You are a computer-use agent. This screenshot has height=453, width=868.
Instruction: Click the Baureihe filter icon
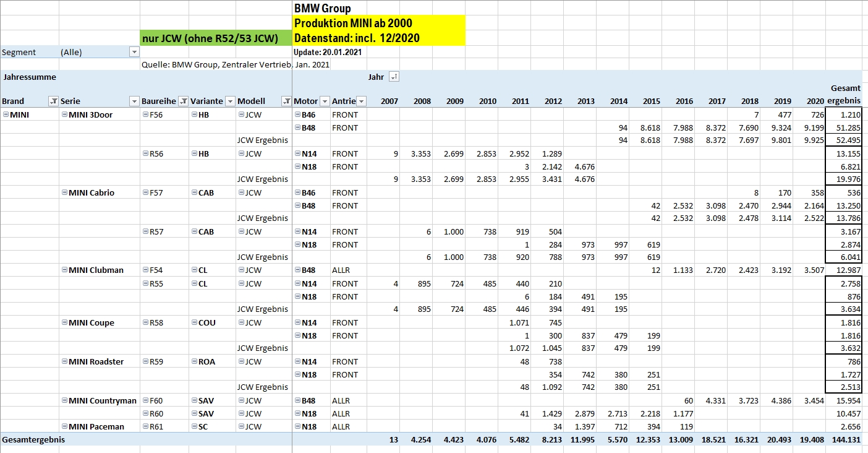coord(183,101)
